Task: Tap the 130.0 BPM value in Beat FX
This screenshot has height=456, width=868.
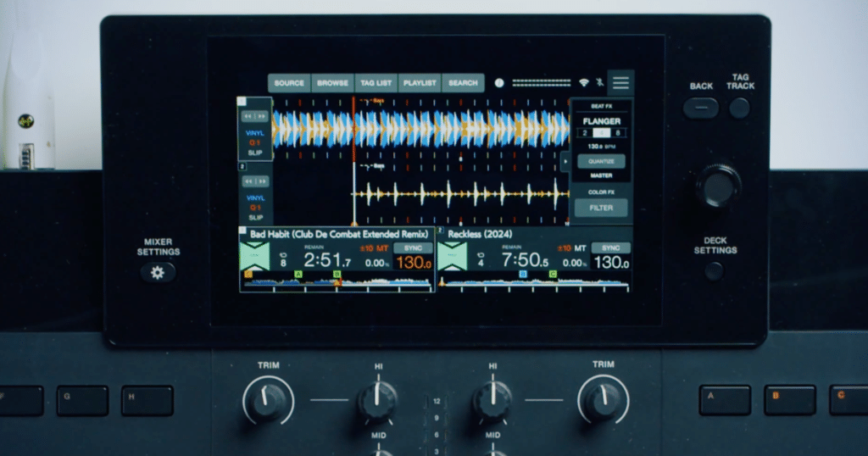Action: (601, 147)
